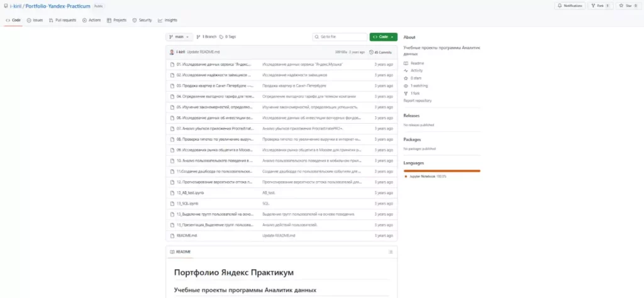Open file '04. Определение выгодного тарифа для теле...'
The height and width of the screenshot is (298, 644).
click(216, 96)
